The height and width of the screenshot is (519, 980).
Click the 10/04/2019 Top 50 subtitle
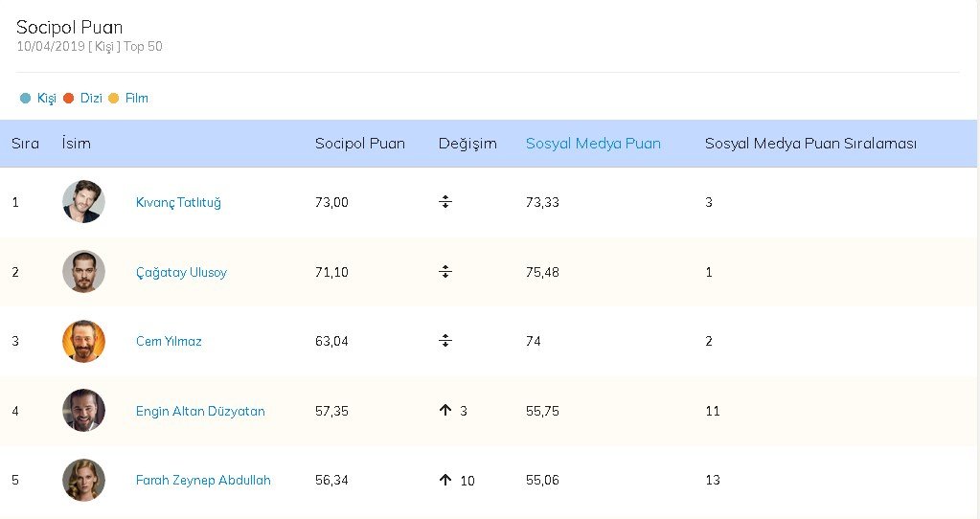point(89,46)
